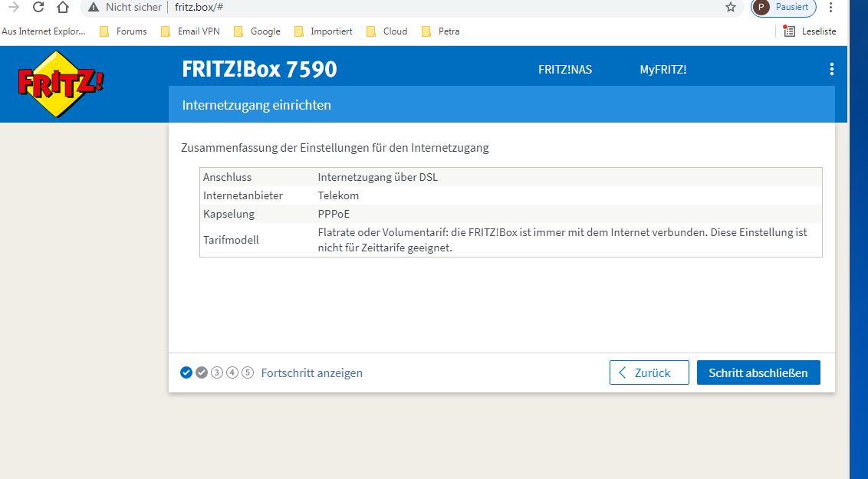Click the FRITZ! logo
The height and width of the screenshot is (479, 868).
tap(60, 84)
